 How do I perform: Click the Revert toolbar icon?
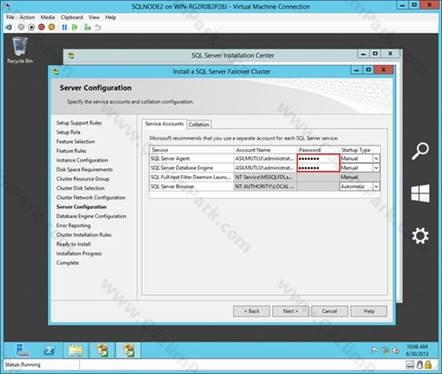click(x=98, y=27)
